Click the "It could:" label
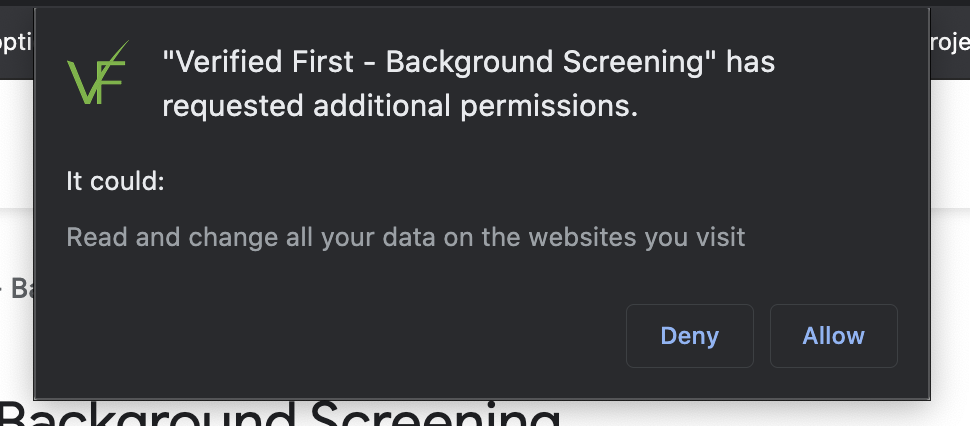This screenshot has height=426, width=970. tap(115, 182)
